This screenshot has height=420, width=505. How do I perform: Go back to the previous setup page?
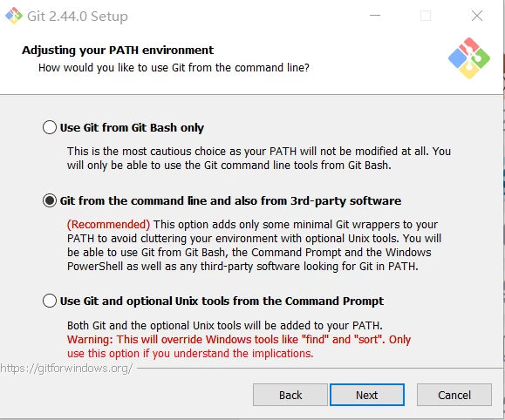290,395
